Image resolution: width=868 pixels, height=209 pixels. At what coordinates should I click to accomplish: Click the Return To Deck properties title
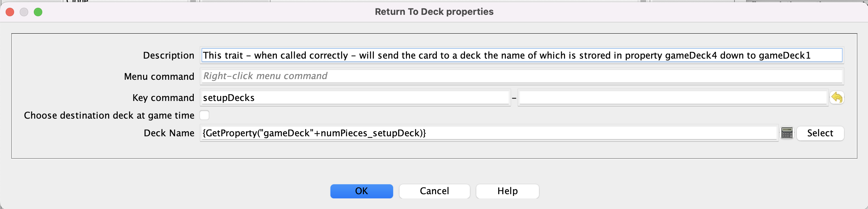[x=434, y=12]
